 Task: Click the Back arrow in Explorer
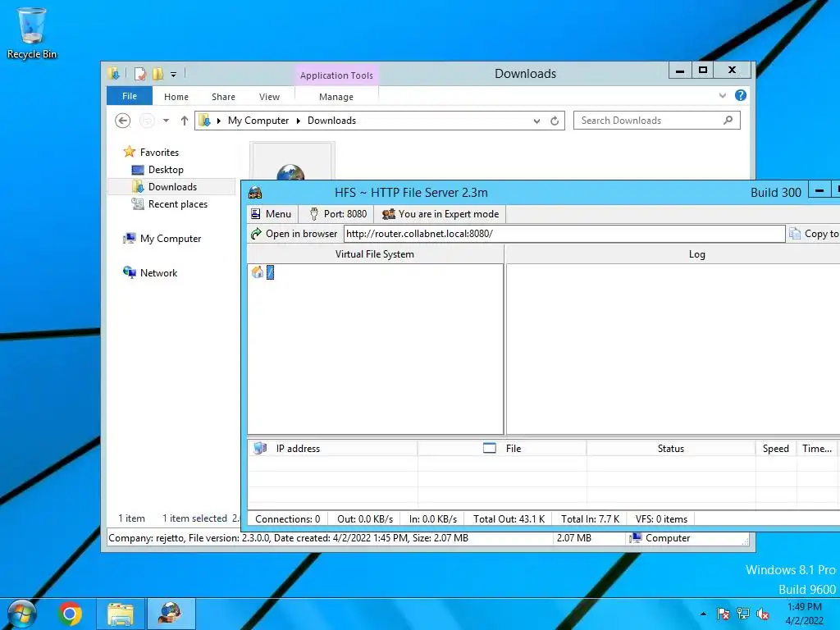tap(123, 121)
